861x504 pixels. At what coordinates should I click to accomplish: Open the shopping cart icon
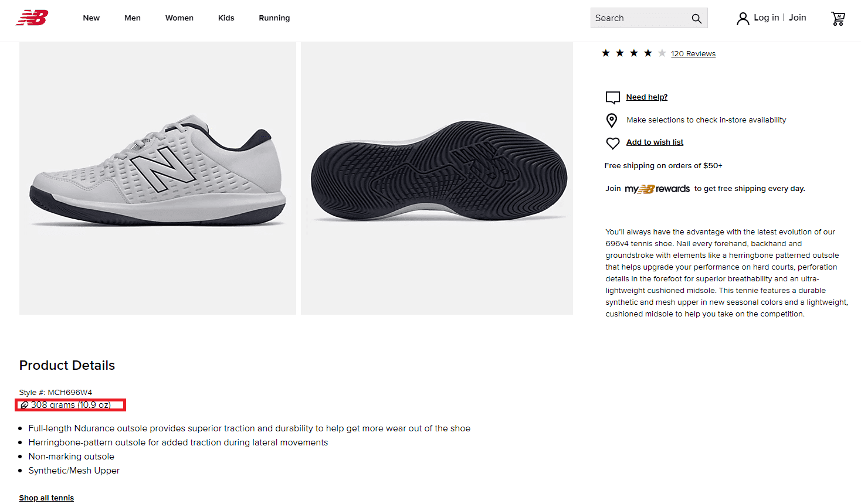point(838,18)
